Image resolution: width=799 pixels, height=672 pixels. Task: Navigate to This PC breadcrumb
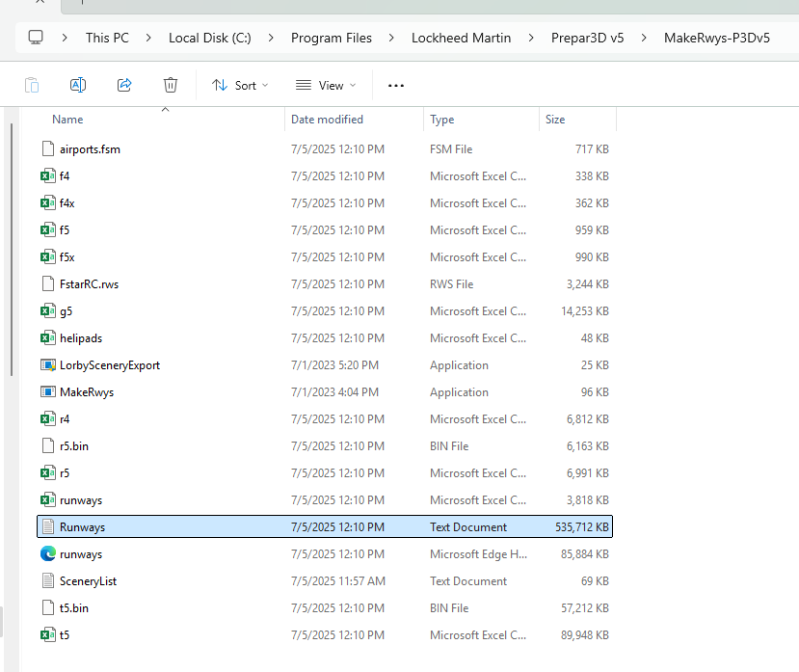tap(108, 38)
